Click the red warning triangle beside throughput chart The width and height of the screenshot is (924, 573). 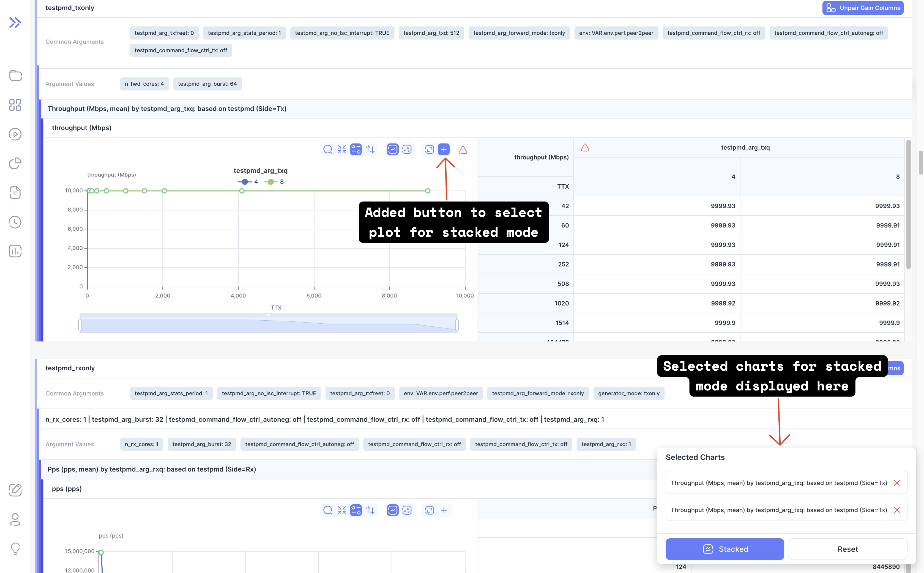coord(463,150)
